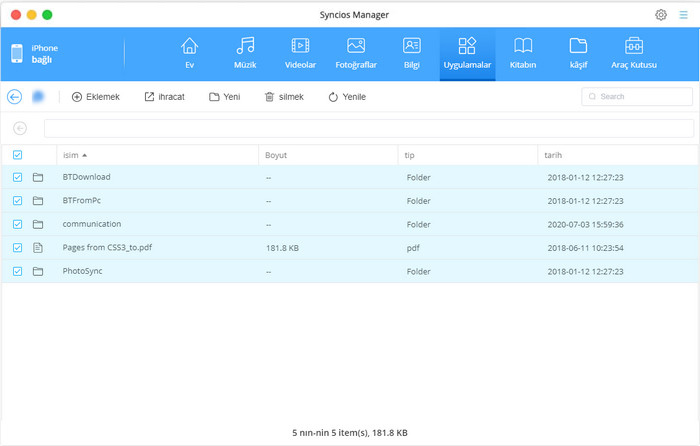The image size is (700, 446).
Task: Open the Videolar tab
Action: pyautogui.click(x=300, y=54)
